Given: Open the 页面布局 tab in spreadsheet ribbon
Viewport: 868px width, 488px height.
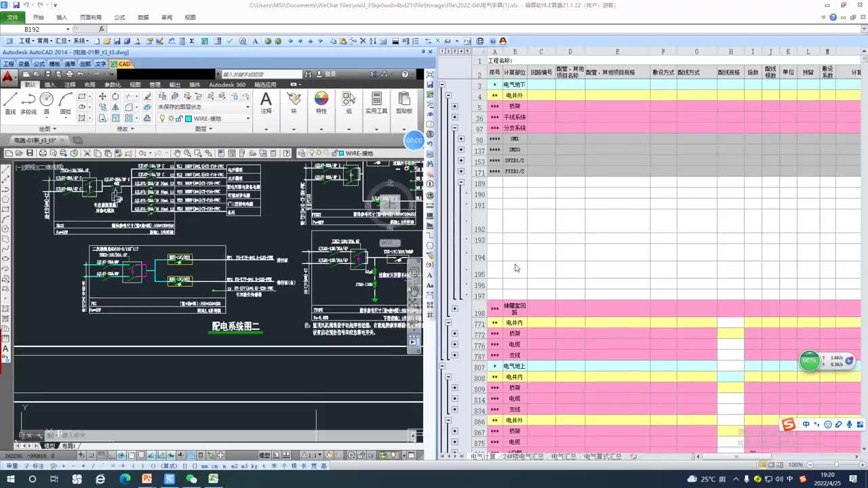Looking at the screenshot, I should [x=91, y=17].
